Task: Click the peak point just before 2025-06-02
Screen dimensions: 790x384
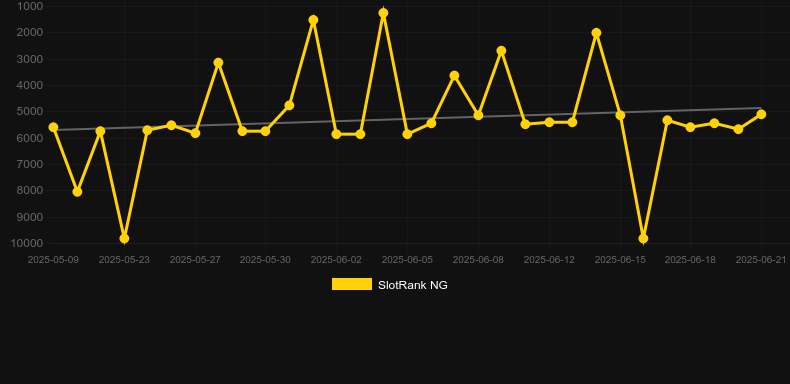Action: click(x=313, y=20)
